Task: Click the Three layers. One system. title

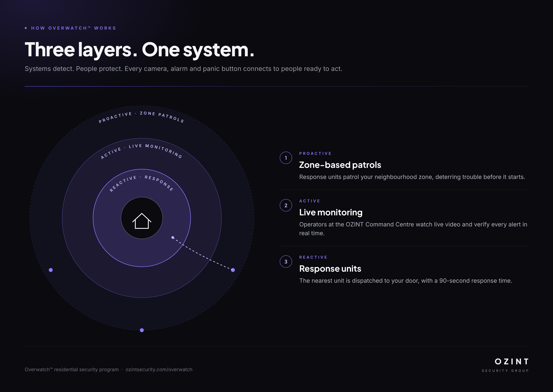Action: pyautogui.click(x=140, y=50)
